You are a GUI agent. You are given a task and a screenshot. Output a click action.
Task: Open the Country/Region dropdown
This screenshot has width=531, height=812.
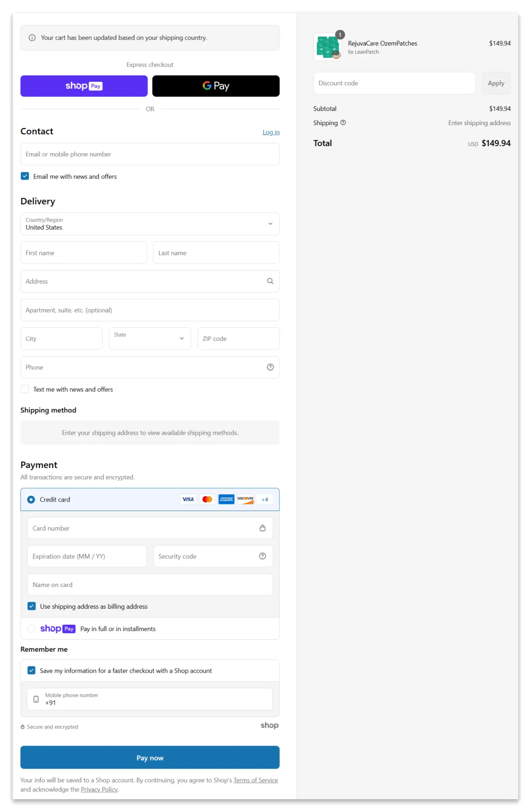[150, 224]
